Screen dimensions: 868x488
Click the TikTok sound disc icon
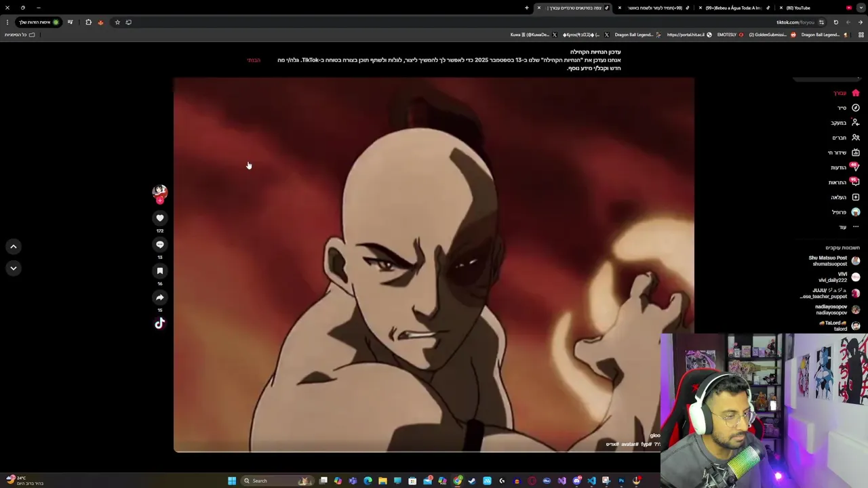click(x=160, y=323)
